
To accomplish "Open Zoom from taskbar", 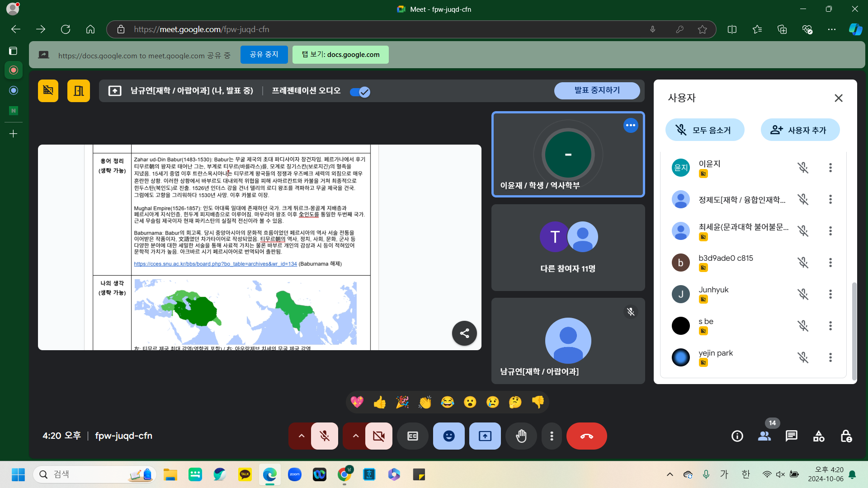I will (294, 474).
